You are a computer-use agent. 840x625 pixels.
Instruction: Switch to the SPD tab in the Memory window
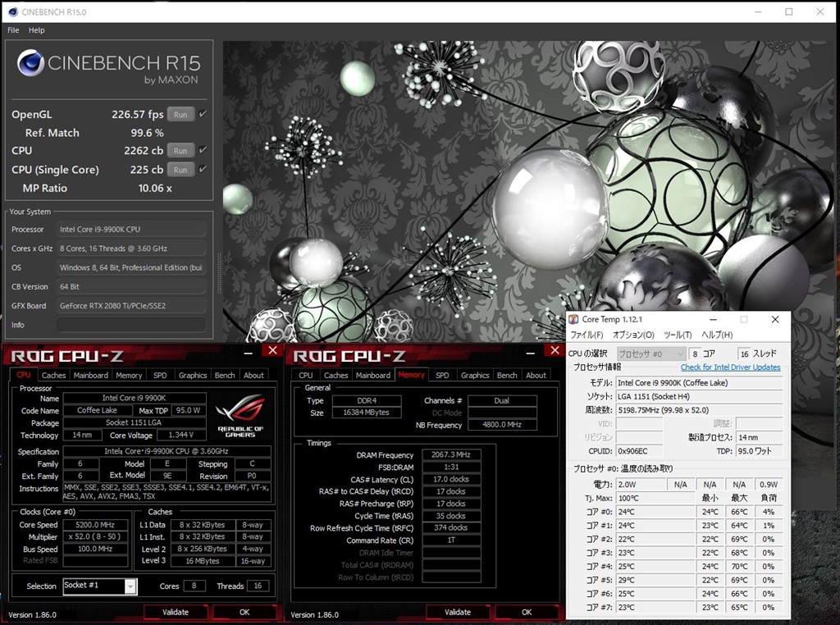442,375
